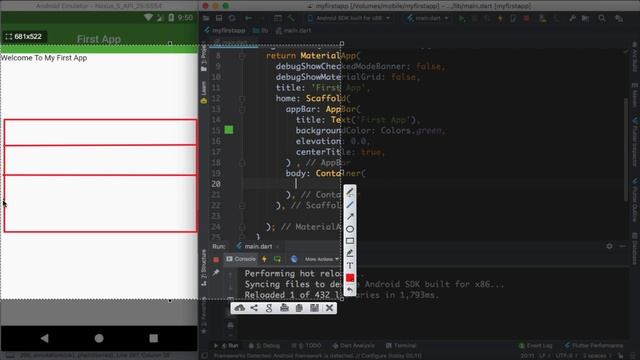Image resolution: width=640 pixels, height=360 pixels.
Task: Click lib folder in the breadcrumb
Action: point(261,31)
